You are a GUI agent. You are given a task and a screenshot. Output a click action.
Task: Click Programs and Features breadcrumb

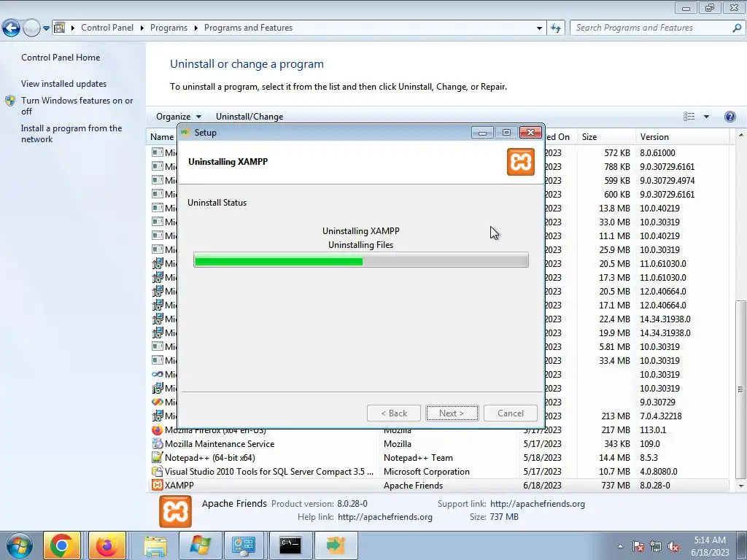[x=248, y=28]
